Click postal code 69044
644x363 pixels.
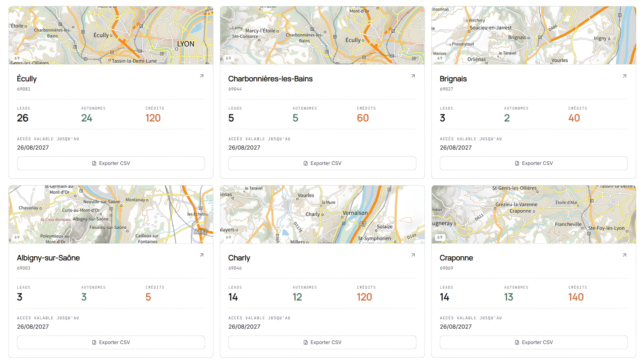235,89
